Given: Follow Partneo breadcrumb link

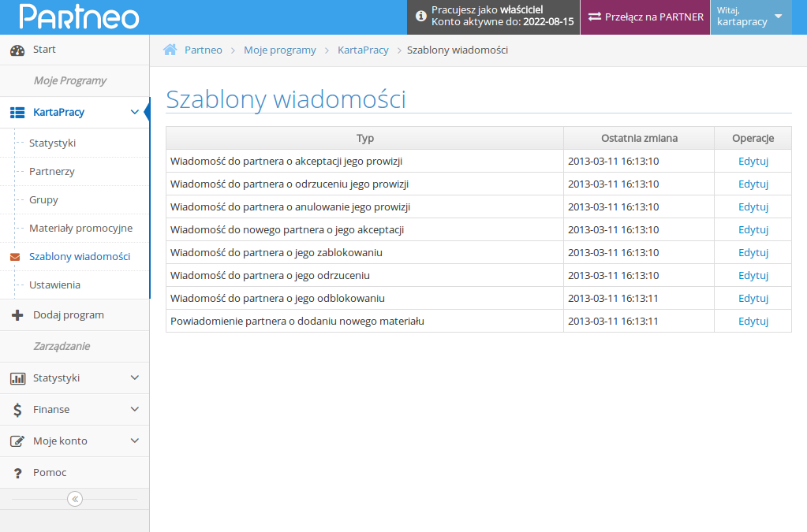Looking at the screenshot, I should point(204,50).
